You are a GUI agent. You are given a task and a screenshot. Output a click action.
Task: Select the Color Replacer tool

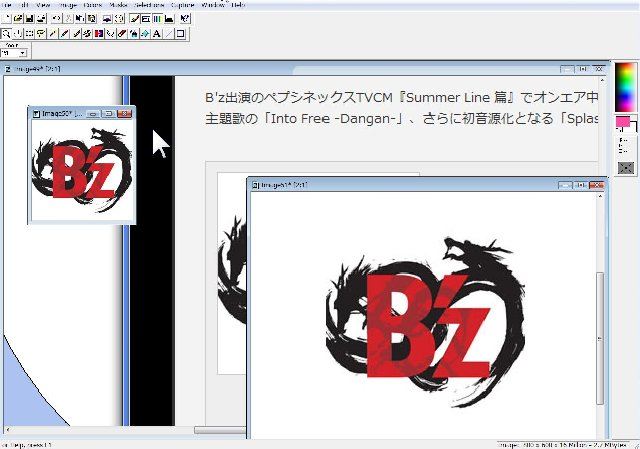point(98,33)
